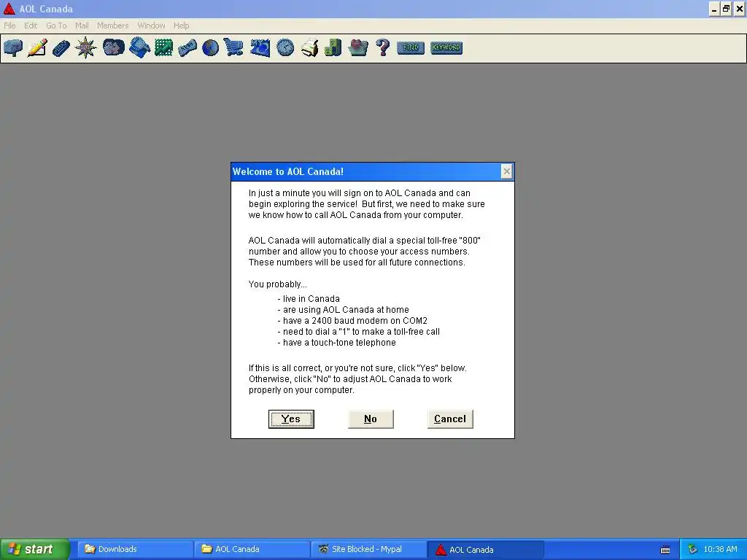Click the Cancel button in dialog
This screenshot has width=747, height=560.
[450, 419]
